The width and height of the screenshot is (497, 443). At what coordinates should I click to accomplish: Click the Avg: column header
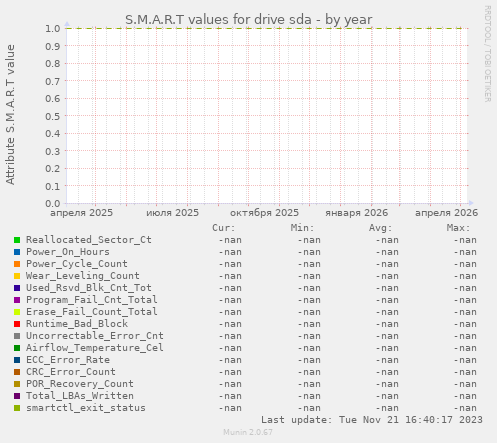pos(380,228)
